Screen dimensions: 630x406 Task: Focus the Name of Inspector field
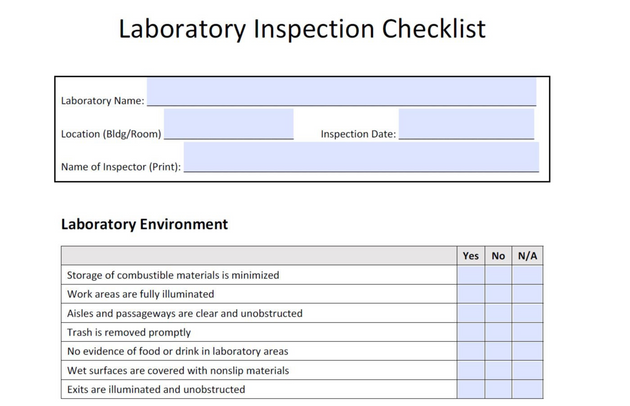click(x=361, y=157)
